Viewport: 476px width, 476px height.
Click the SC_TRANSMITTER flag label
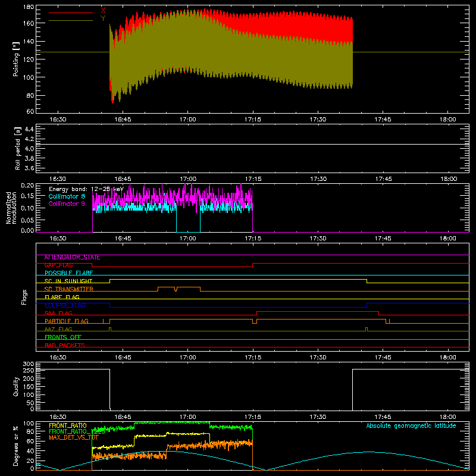[x=69, y=289]
